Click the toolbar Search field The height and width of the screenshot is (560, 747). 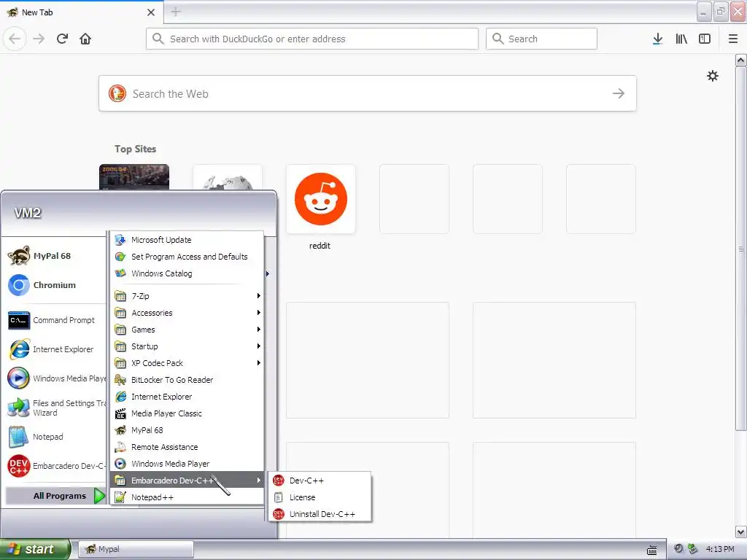point(541,39)
